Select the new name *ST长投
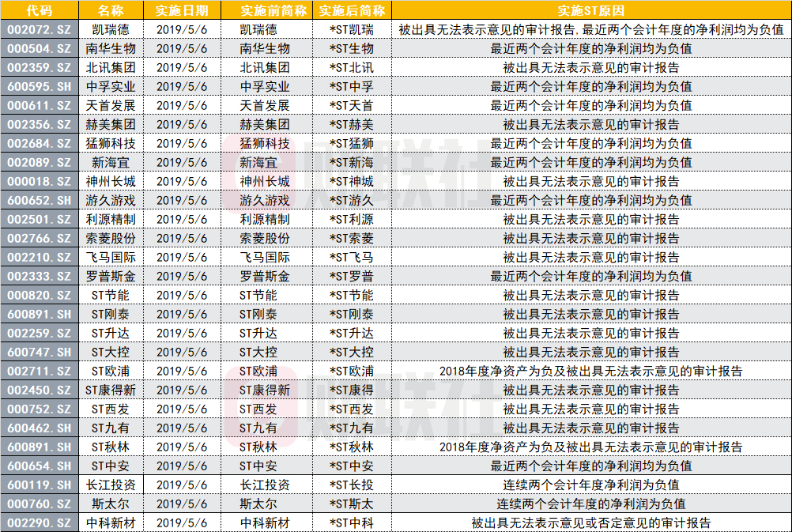This screenshot has height=532, width=792. pos(352,485)
